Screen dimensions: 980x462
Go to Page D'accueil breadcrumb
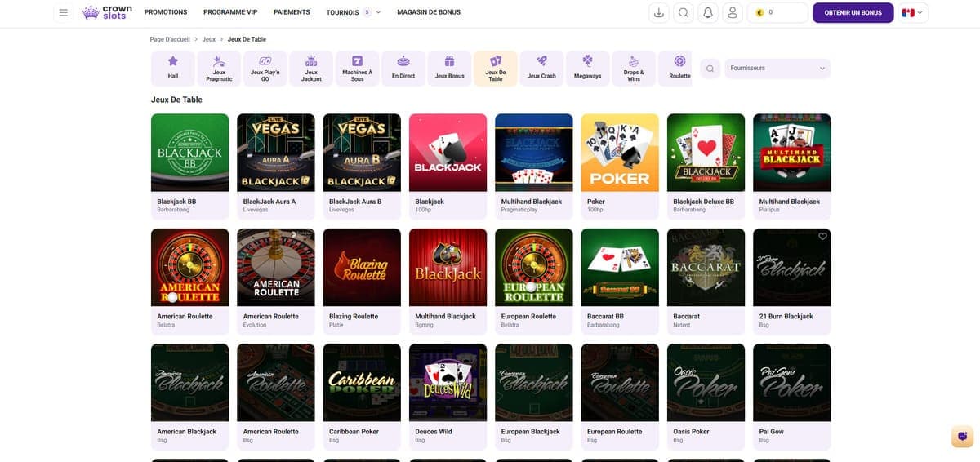pos(169,39)
